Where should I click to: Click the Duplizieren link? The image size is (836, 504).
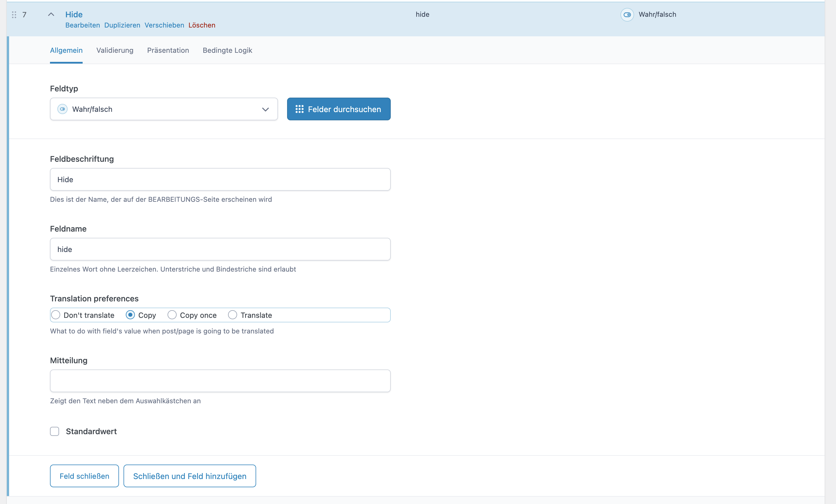pyautogui.click(x=122, y=25)
